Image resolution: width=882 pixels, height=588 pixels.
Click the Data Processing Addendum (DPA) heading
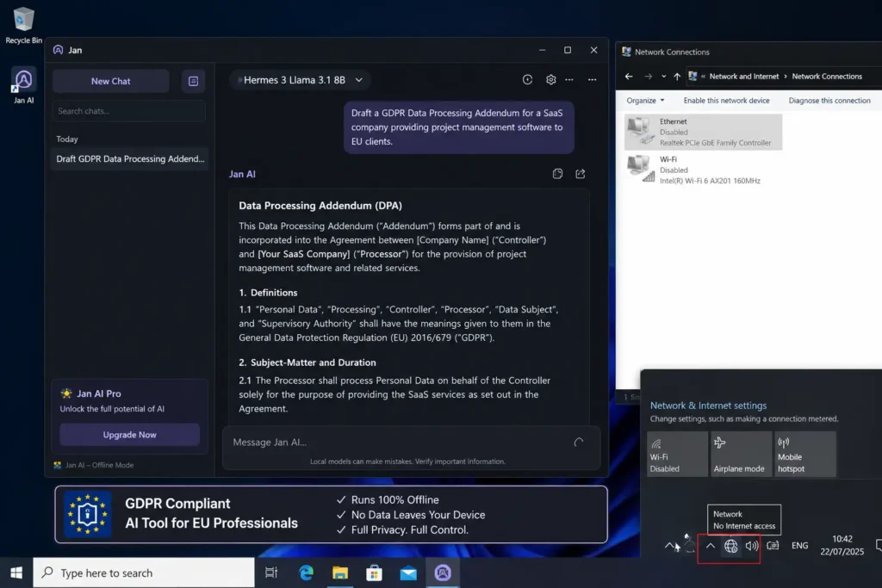pos(320,206)
